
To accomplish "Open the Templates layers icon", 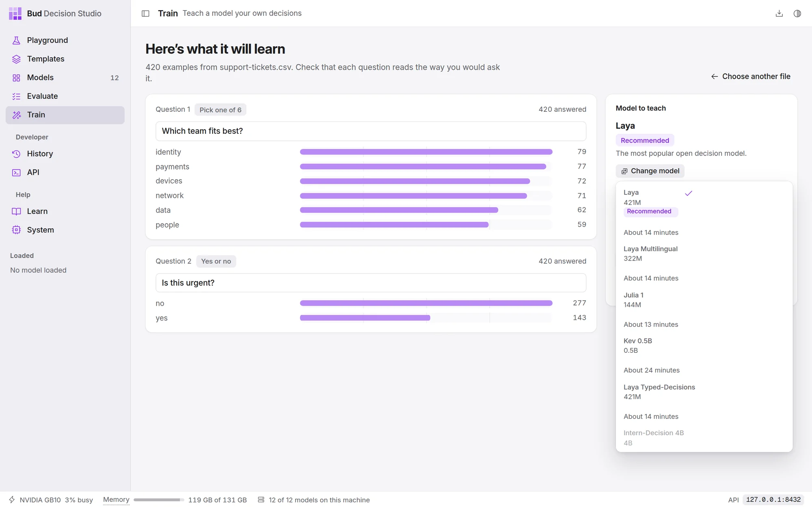I will click(16, 59).
